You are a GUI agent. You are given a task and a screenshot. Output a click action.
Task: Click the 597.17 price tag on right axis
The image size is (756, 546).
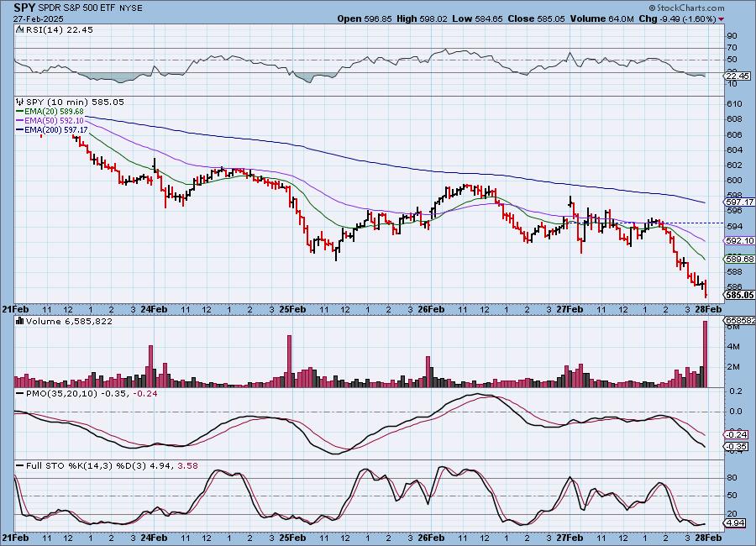(739, 202)
